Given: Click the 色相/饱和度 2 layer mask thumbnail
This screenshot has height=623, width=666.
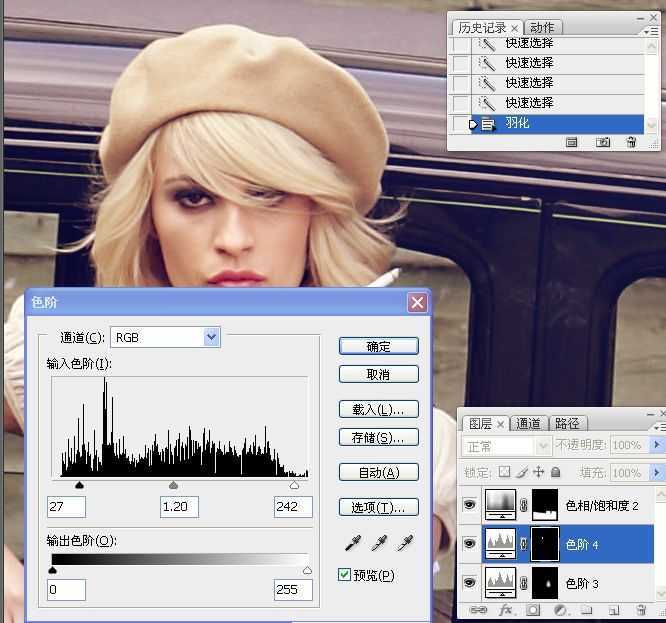Looking at the screenshot, I should [x=545, y=505].
